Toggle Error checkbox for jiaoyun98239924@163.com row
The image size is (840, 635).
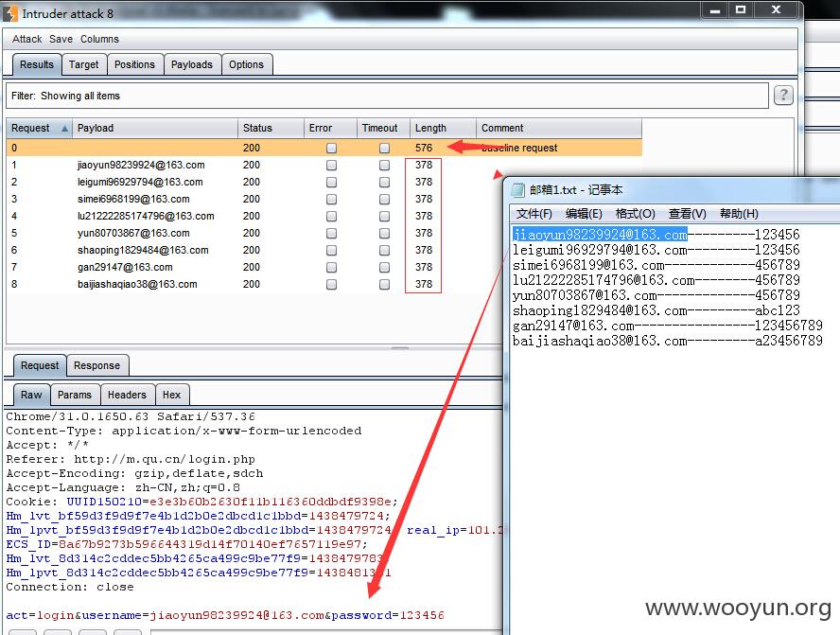(x=332, y=165)
